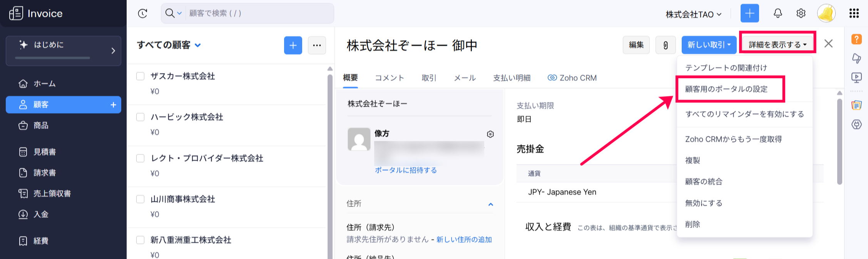This screenshot has width=868, height=259.
Task: Open the apps grid launcher
Action: click(854, 13)
